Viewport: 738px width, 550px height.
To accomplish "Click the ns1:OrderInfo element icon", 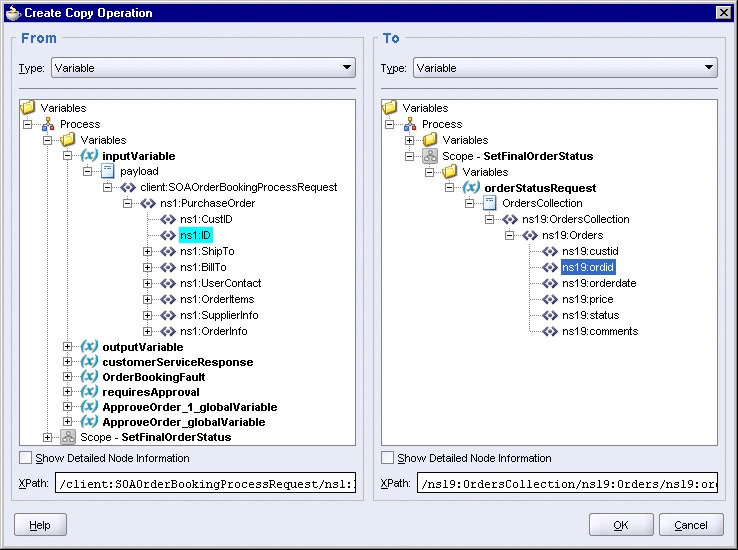I will [168, 331].
